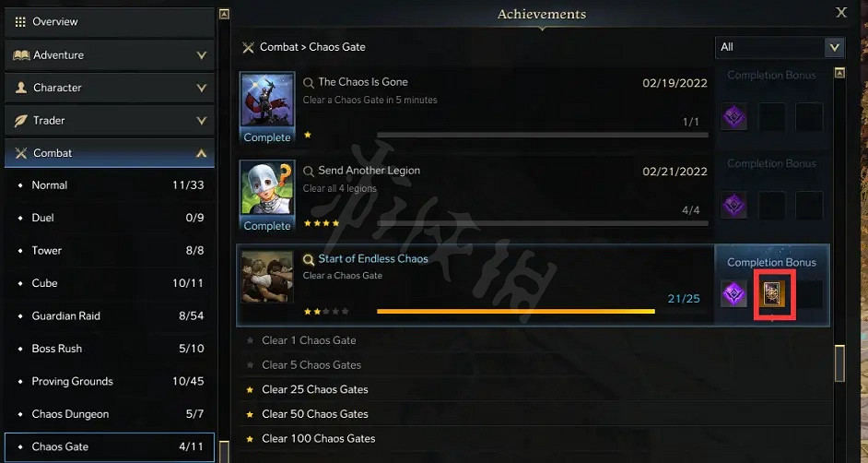Screen dimensions: 868x463
Task: Click the achievements list scrollbar up arrow
Action: (x=839, y=73)
